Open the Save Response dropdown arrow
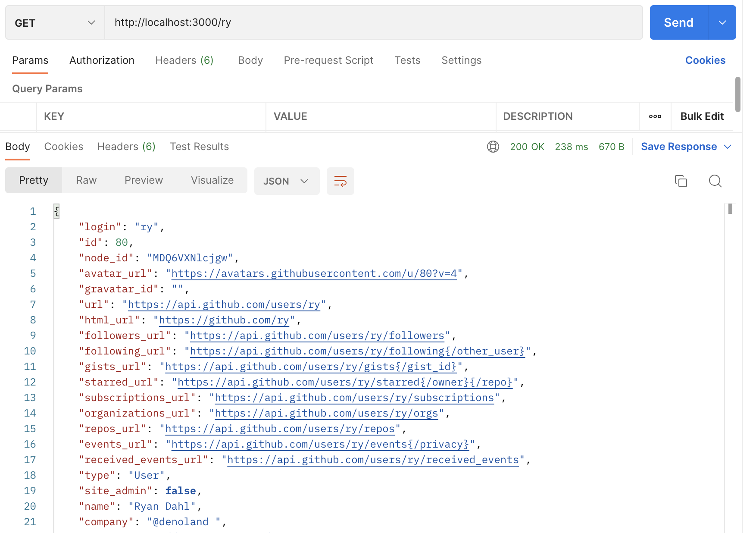 [x=728, y=147]
